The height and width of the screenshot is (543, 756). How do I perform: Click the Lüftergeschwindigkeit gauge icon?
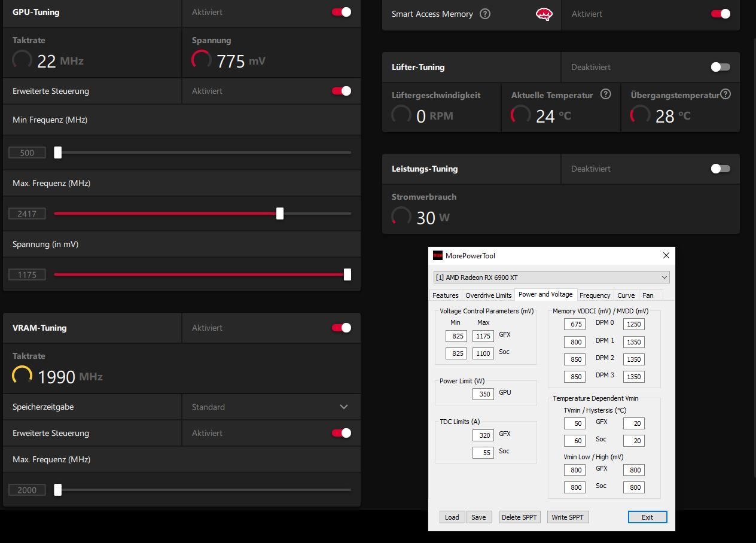click(401, 115)
